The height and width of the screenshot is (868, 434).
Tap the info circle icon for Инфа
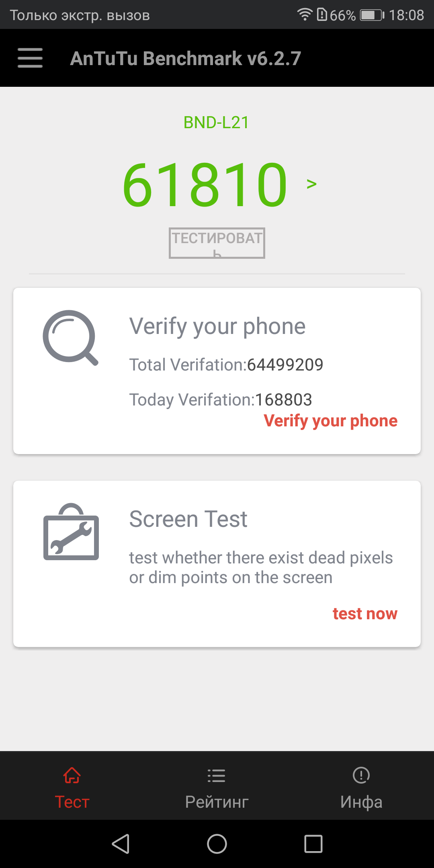coord(361,775)
